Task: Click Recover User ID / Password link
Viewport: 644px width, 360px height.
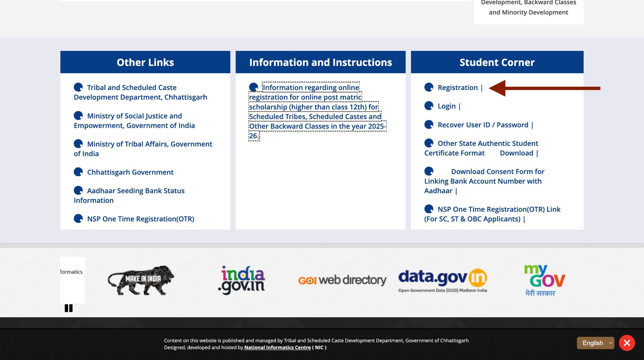Action: coord(483,125)
